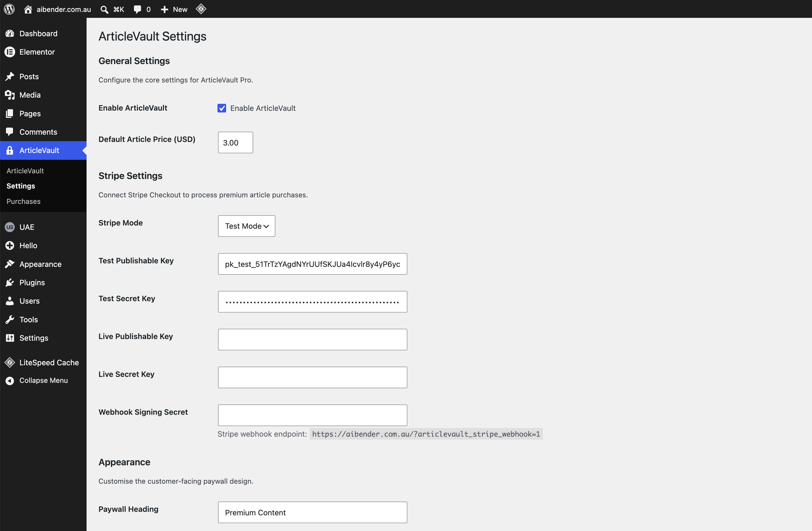This screenshot has width=812, height=531.
Task: Click the Posts pin icon
Action: (x=10, y=77)
